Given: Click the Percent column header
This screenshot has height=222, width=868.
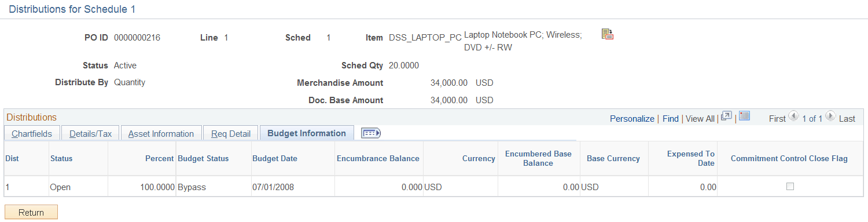Looking at the screenshot, I should click(160, 158).
